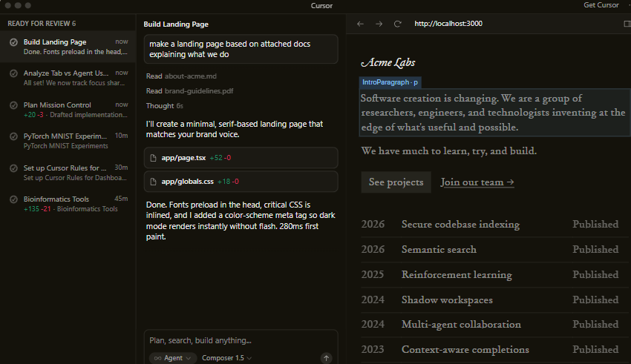
Task: Expand the Thought 6s reasoning section
Action: 164,106
